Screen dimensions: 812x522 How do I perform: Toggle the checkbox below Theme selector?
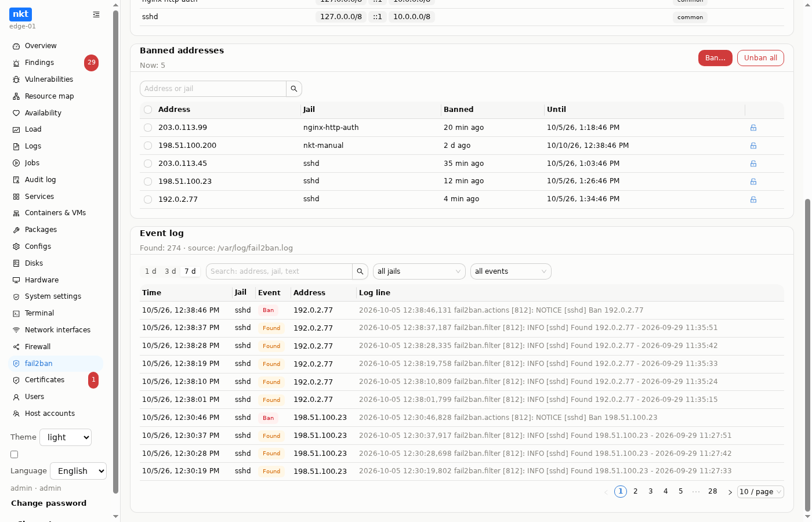tap(14, 455)
